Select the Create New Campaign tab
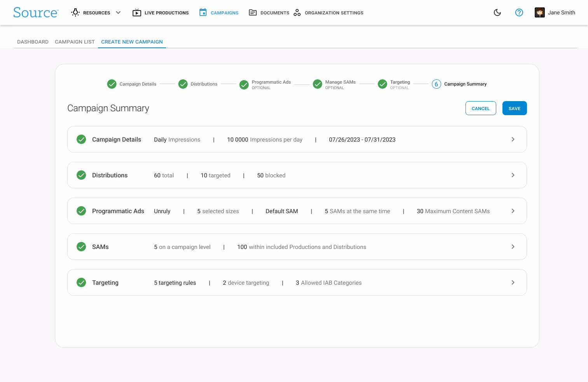 [x=132, y=42]
